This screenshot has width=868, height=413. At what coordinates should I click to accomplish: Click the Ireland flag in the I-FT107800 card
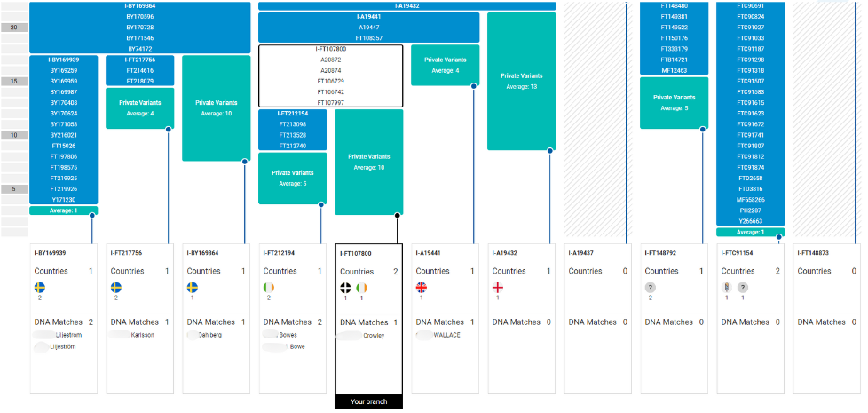[361, 288]
